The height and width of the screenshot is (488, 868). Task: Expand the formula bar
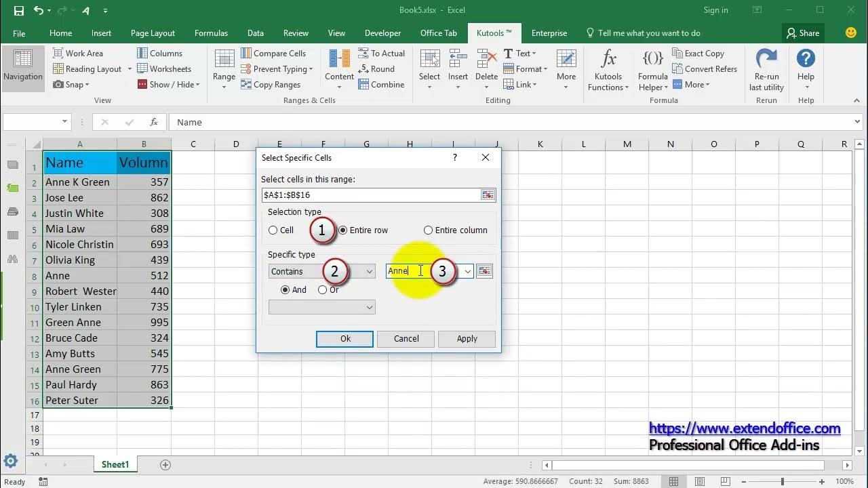coord(858,122)
